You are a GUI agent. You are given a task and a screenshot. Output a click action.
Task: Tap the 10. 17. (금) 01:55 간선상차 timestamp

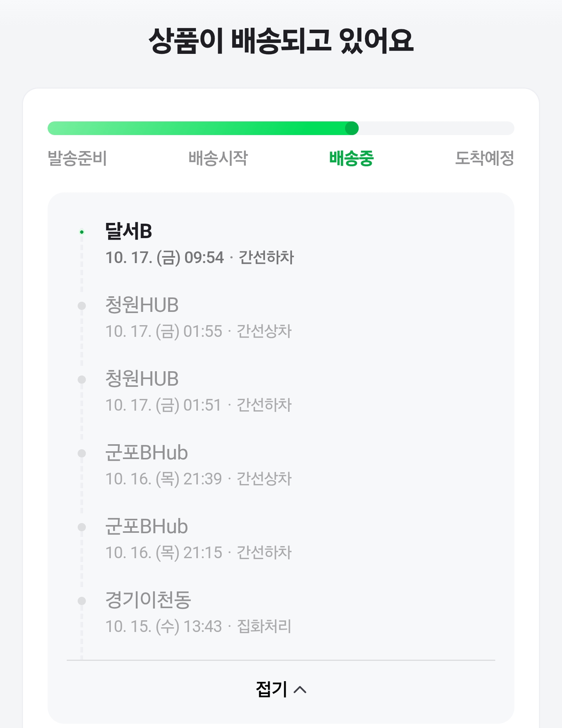(199, 331)
